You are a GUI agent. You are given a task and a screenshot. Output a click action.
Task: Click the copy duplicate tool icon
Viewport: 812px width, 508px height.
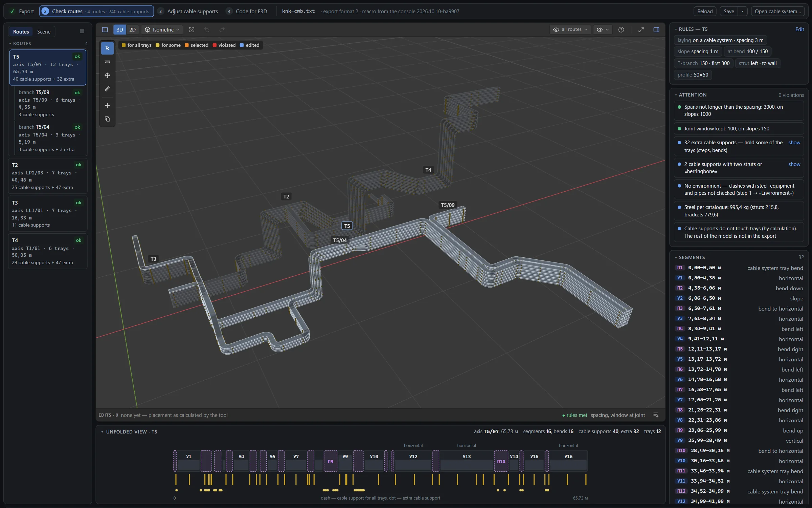(x=107, y=119)
